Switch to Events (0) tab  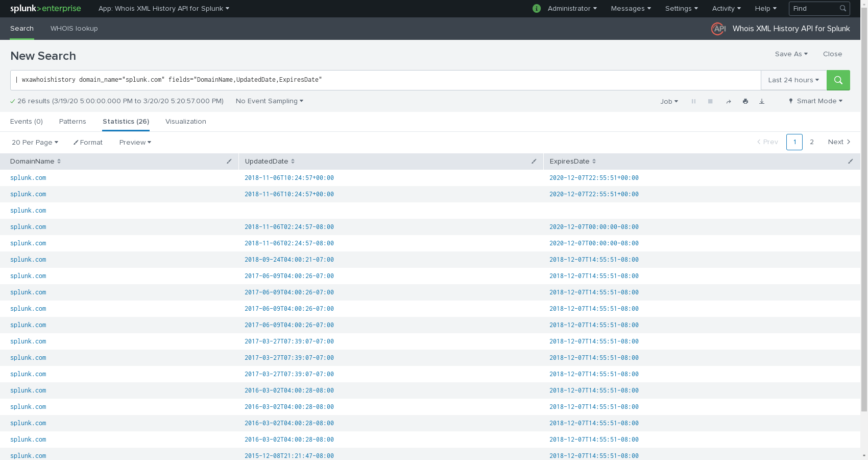(x=27, y=122)
